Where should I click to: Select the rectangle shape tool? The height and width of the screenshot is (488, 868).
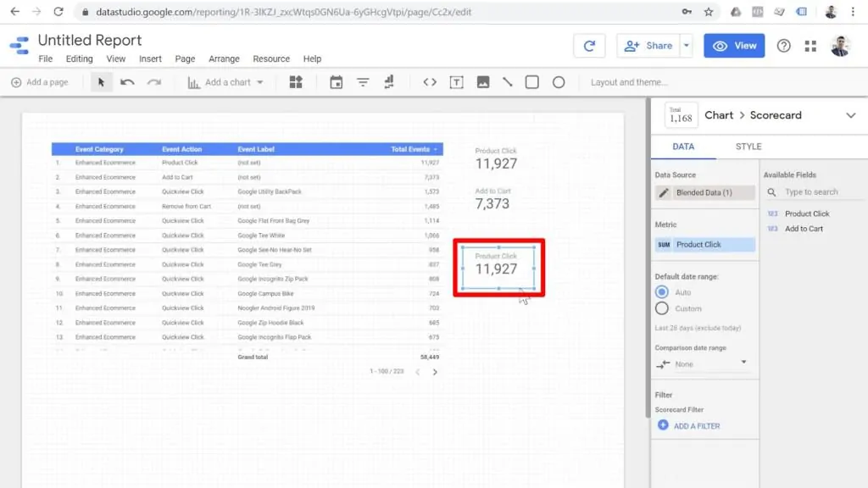point(532,82)
